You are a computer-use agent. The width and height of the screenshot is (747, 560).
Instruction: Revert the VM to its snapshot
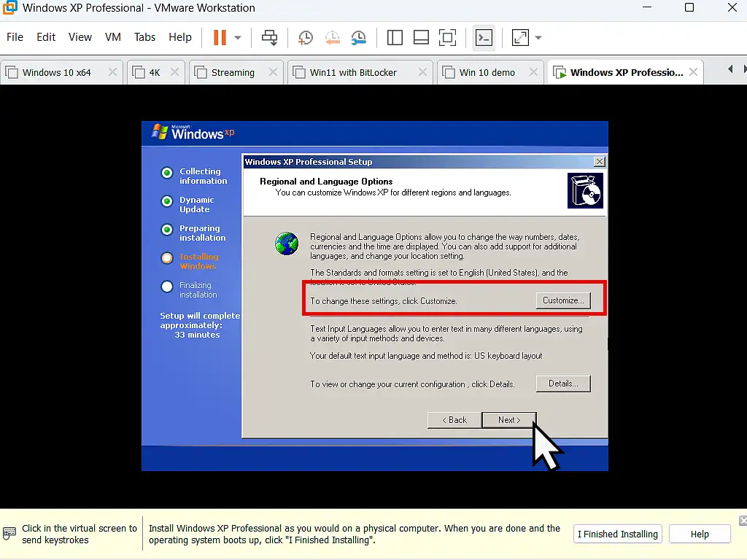(x=332, y=37)
